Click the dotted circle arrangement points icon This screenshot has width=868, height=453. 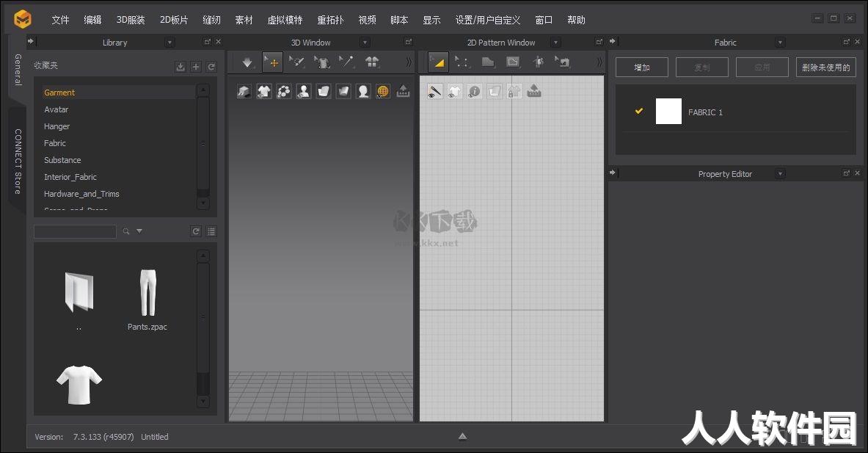click(x=284, y=91)
